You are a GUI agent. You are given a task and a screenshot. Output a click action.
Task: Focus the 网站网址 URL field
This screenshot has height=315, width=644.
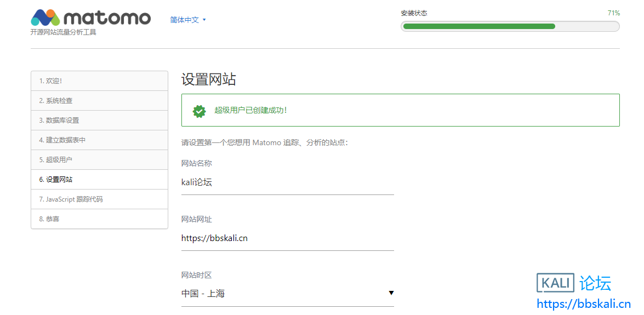pyautogui.click(x=287, y=238)
